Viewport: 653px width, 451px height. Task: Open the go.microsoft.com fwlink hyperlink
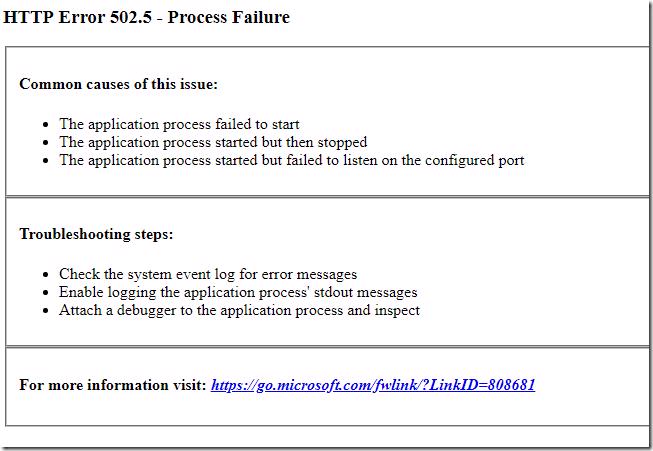click(x=373, y=385)
